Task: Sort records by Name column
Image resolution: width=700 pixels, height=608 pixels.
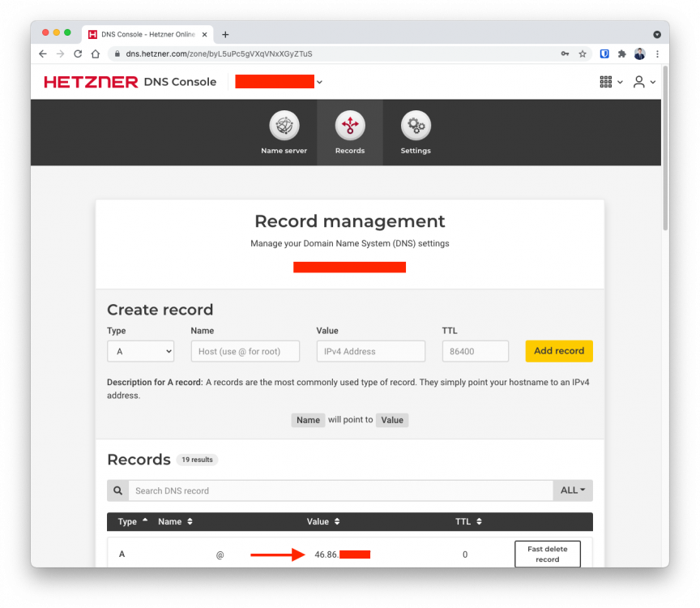Action: (x=176, y=521)
